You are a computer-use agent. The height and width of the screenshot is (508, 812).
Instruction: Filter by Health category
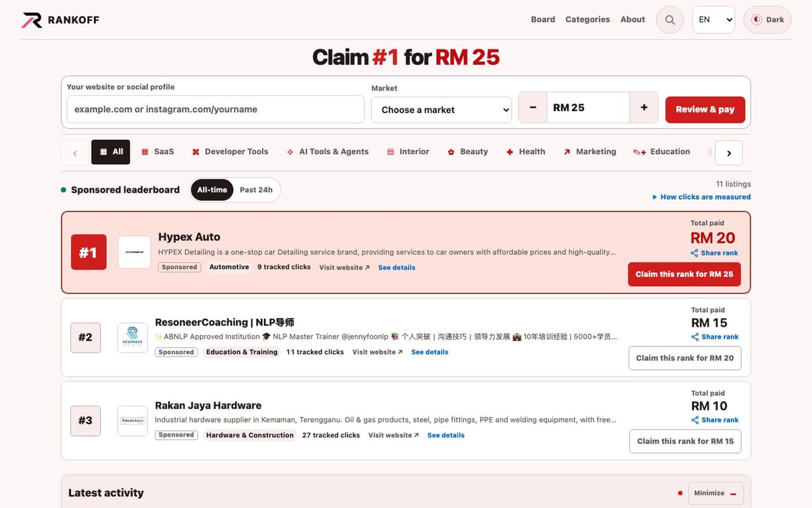525,152
